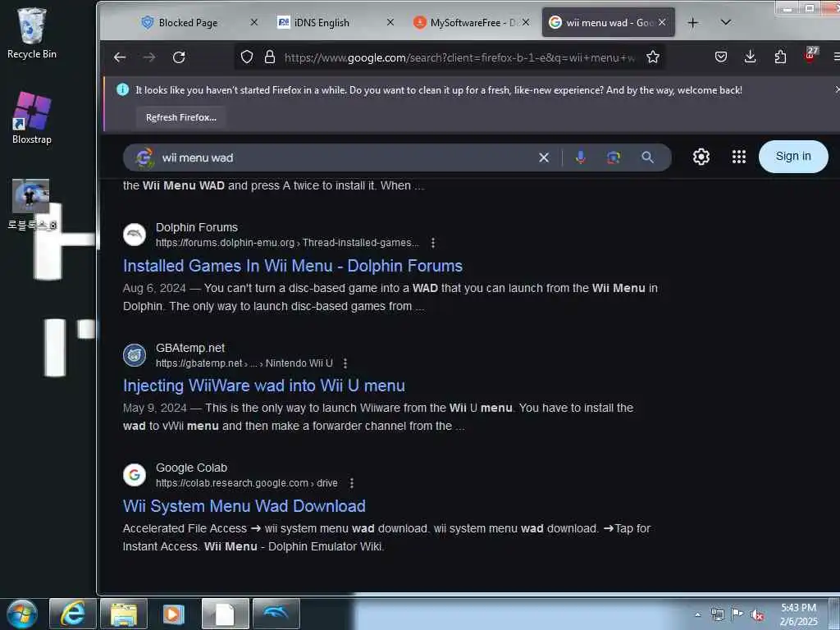Open Injecting WiiWare wad into Wii U menu
Image resolution: width=840 pixels, height=630 pixels.
tap(263, 386)
